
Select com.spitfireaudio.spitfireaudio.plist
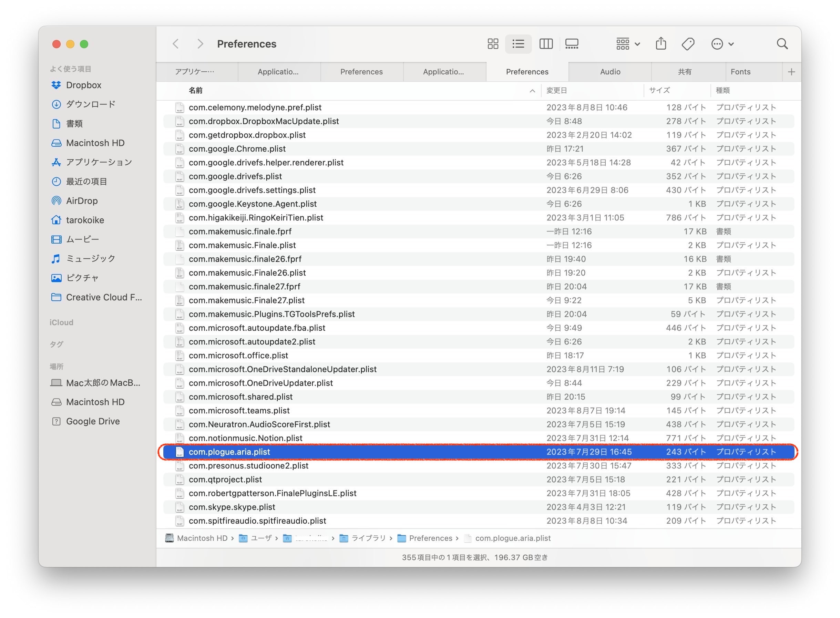pos(479,521)
